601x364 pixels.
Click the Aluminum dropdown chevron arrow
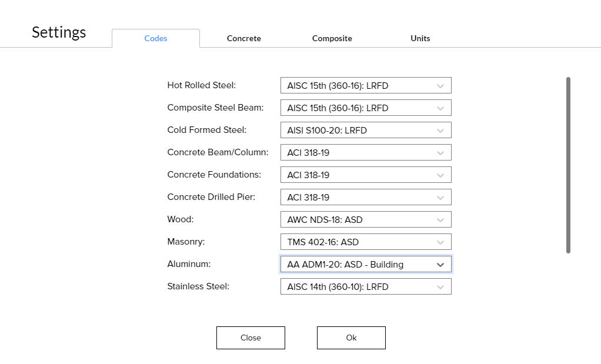tap(440, 265)
